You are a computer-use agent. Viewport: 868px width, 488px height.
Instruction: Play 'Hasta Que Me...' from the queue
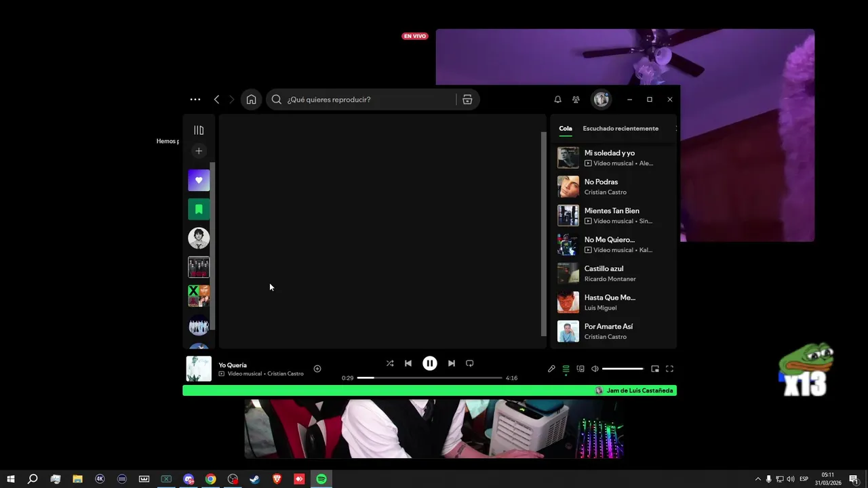(614, 302)
